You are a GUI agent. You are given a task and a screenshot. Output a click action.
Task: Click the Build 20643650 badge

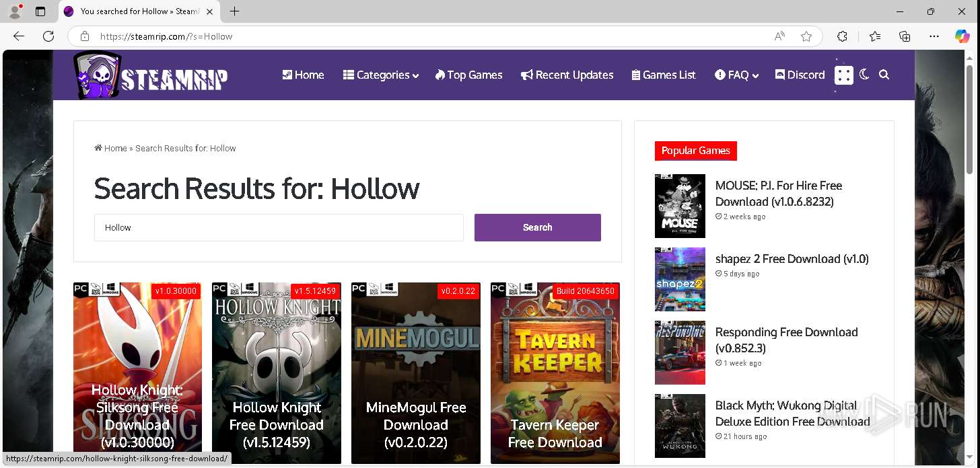pos(586,291)
